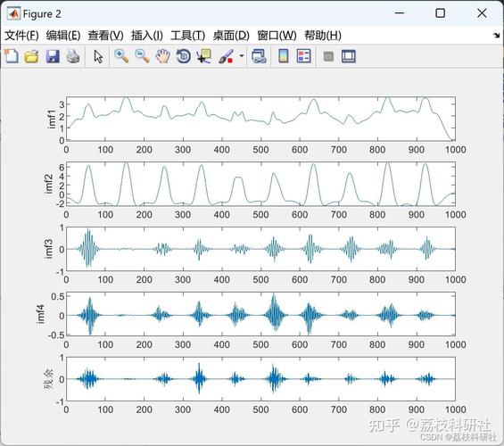Save figure with the floppy disk icon
Image resolution: width=504 pixels, height=446 pixels.
(x=53, y=56)
